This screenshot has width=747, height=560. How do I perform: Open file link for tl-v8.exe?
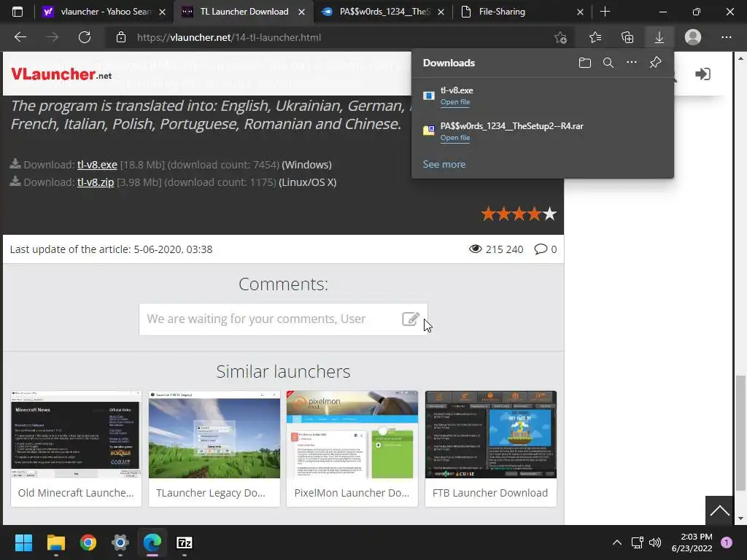click(x=455, y=102)
